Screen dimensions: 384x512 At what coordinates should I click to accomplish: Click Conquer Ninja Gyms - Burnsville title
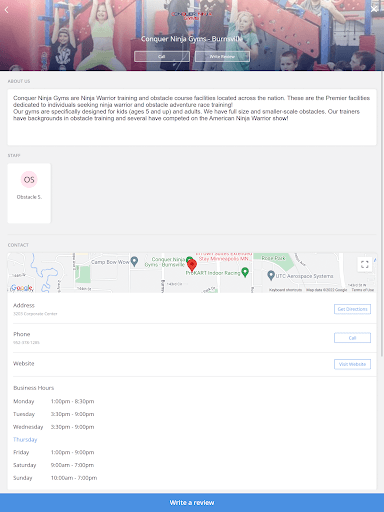pos(192,39)
